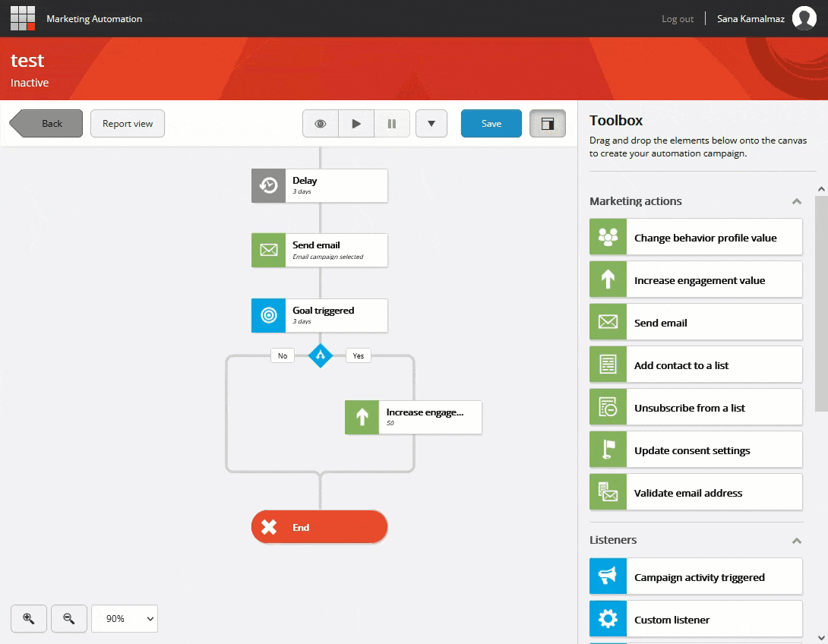Click the Goal triggered target icon

click(269, 316)
